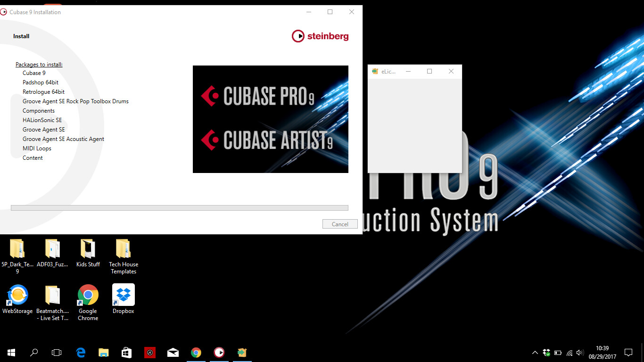Launch WebStorage desktop shortcut

tap(17, 299)
